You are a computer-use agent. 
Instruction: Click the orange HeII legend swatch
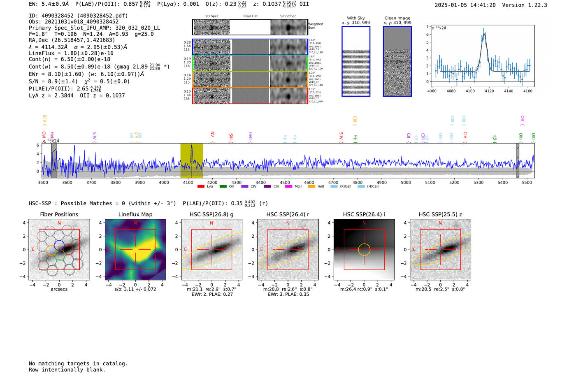[x=311, y=187]
